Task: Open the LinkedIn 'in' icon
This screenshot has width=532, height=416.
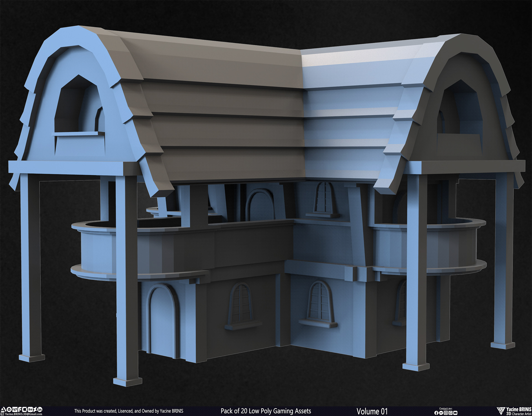Action: [40, 410]
